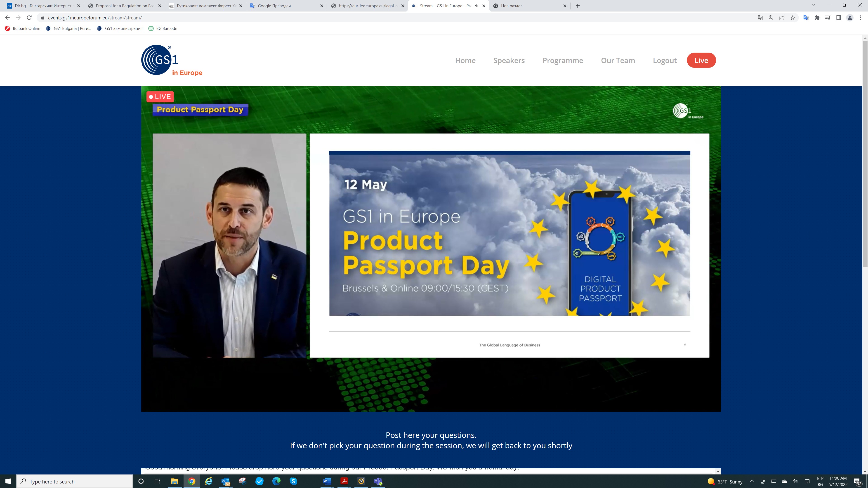Click the zoom magnifier icon in address bar
Screen dimensions: 868x488
771,18
